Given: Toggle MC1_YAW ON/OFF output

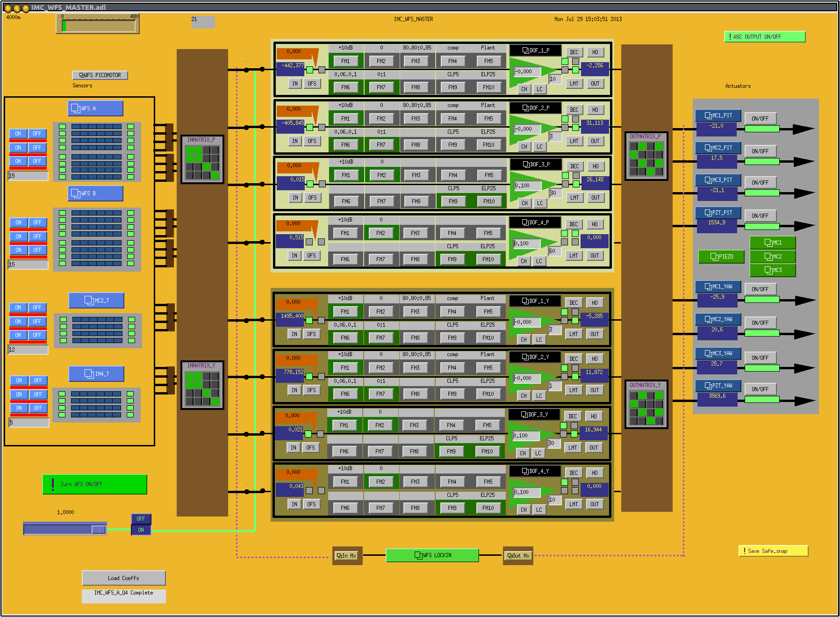Looking at the screenshot, I should click(x=760, y=289).
